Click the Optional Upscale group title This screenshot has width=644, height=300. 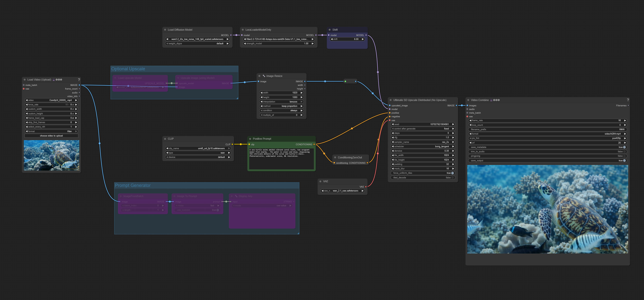(x=128, y=69)
